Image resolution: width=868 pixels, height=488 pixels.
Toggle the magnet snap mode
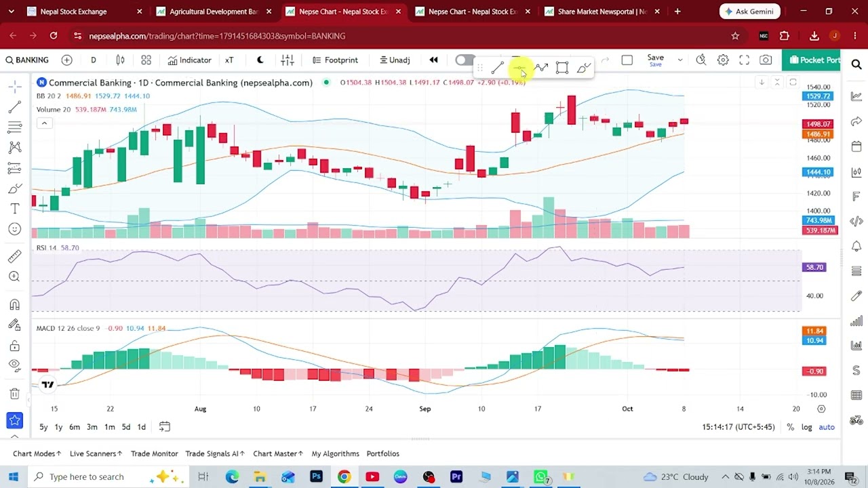tap(14, 304)
